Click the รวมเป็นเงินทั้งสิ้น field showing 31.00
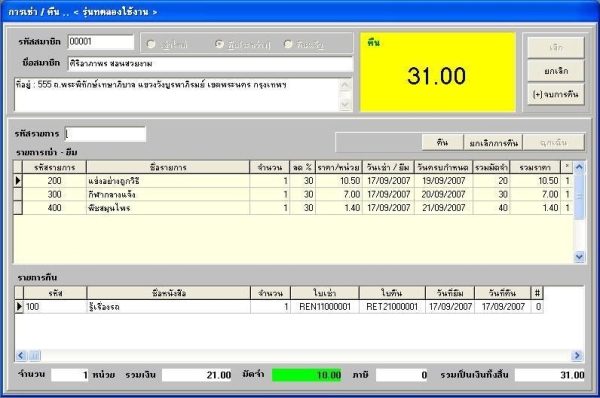This screenshot has width=600, height=398. (x=549, y=375)
